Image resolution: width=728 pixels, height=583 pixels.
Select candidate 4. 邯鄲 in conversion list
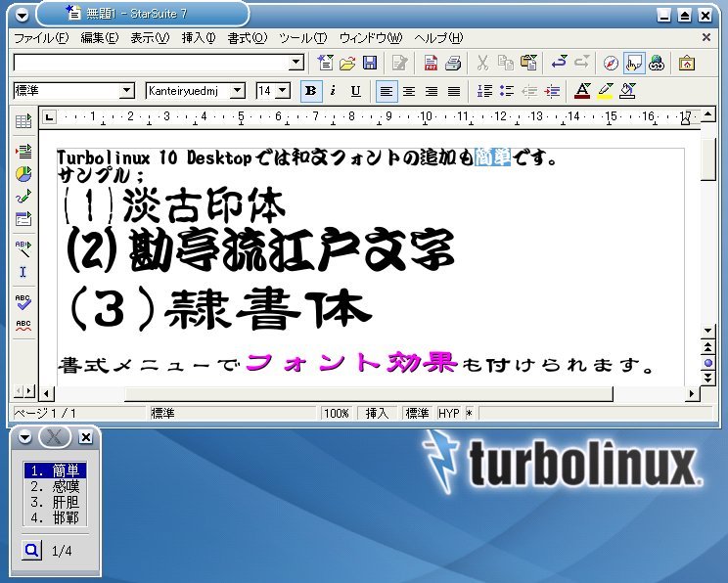pyautogui.click(x=55, y=517)
